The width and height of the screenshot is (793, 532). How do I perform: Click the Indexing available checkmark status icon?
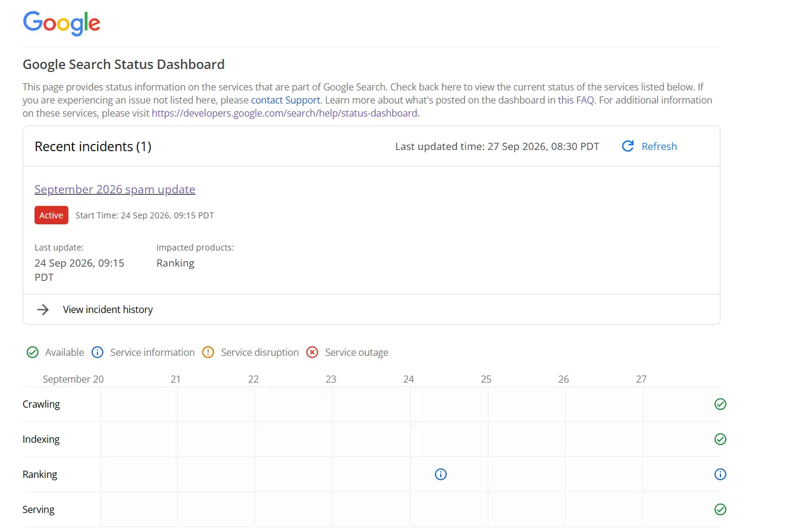720,439
